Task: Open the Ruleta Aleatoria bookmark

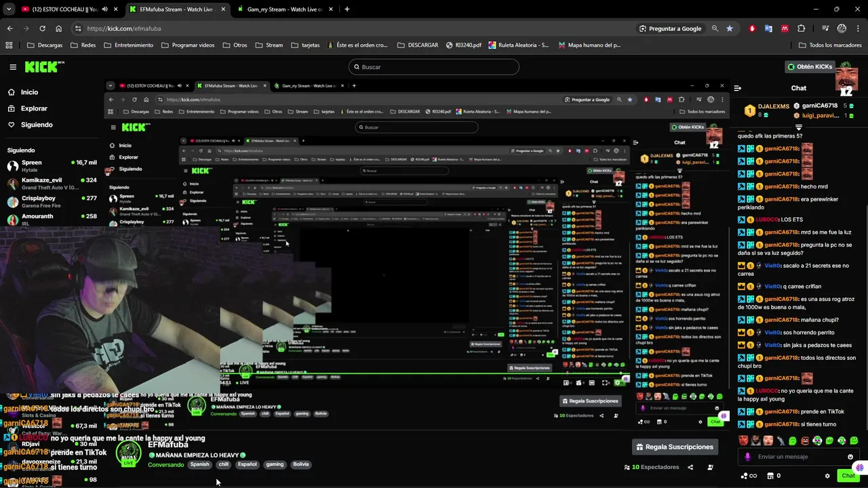Action: pos(519,45)
